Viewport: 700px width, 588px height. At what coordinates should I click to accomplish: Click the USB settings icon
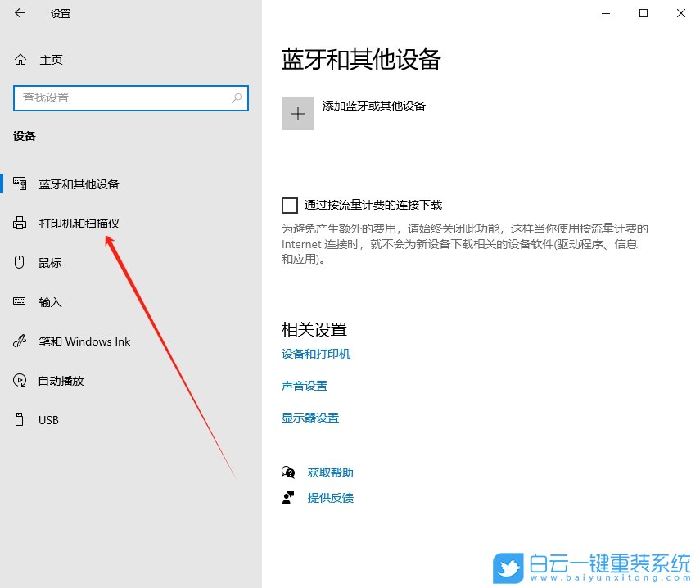tap(18, 419)
